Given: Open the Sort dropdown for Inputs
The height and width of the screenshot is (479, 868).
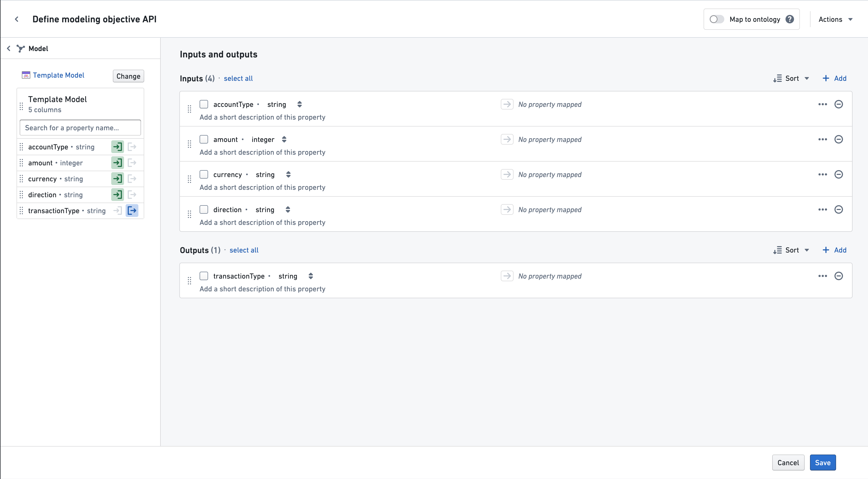Looking at the screenshot, I should (x=791, y=78).
